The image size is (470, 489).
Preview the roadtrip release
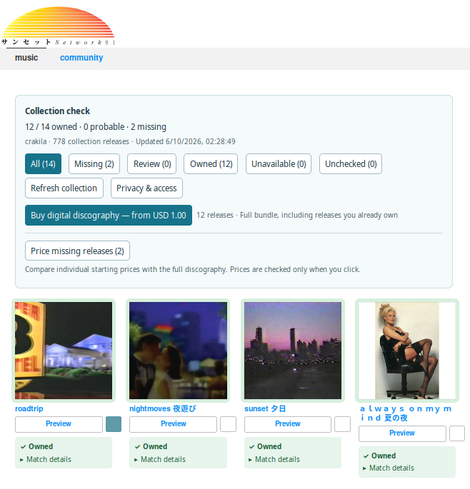59,424
